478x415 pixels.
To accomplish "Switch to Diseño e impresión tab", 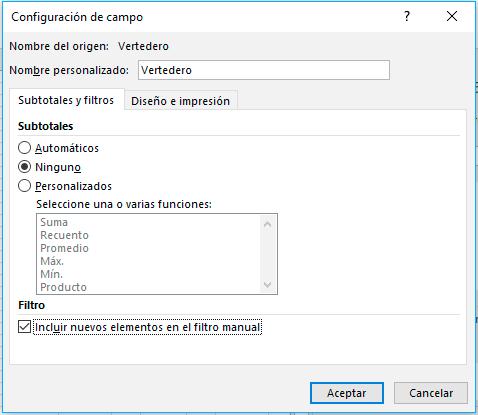I will pos(180,101).
